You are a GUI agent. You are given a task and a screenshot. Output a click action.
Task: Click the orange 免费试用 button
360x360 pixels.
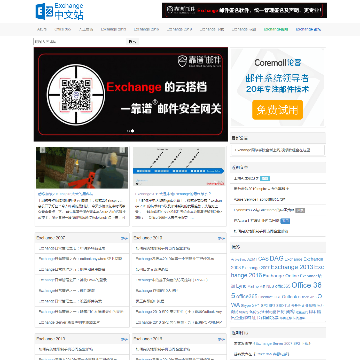tap(277, 110)
